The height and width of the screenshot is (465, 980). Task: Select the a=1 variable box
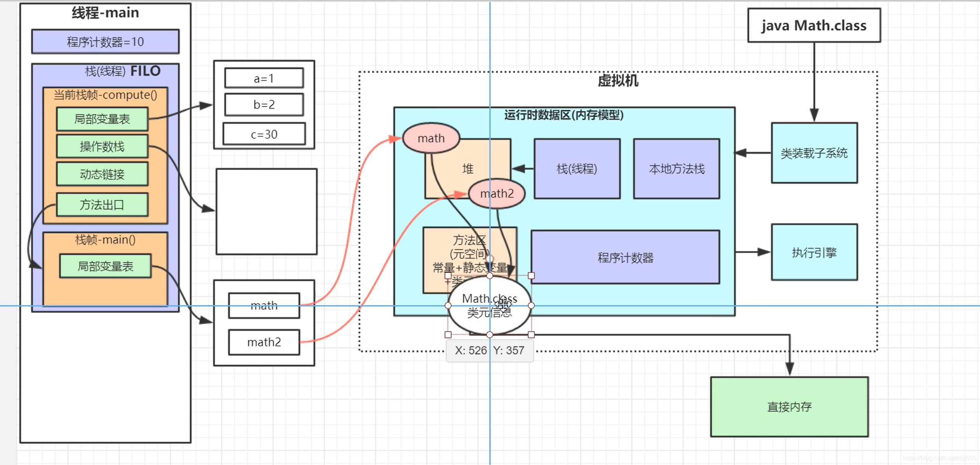[x=264, y=78]
